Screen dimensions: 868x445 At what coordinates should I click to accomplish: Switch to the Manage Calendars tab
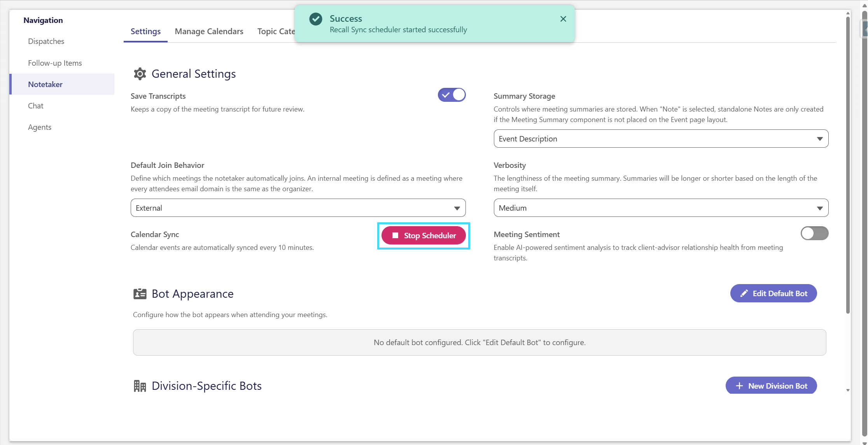(209, 31)
